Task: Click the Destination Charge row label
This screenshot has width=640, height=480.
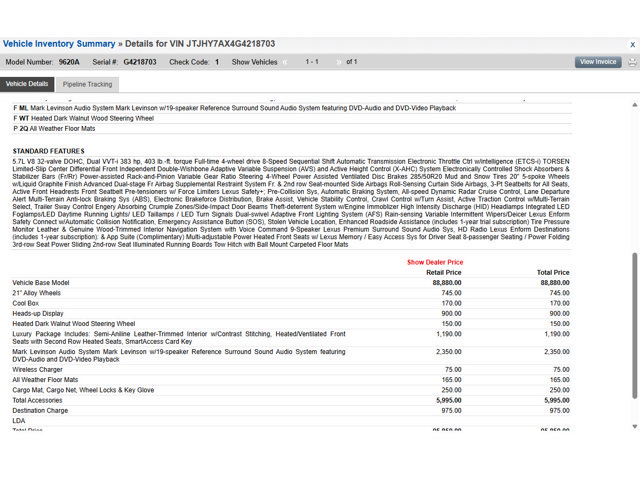Action: tap(40, 411)
